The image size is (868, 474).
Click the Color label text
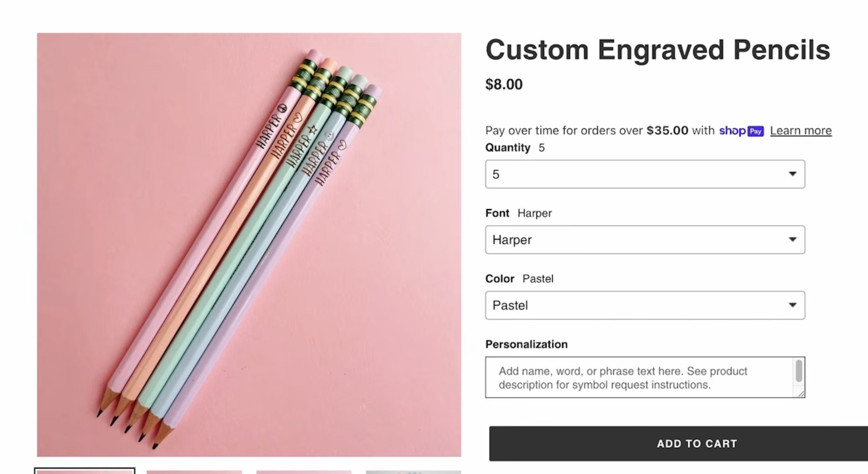pyautogui.click(x=500, y=279)
